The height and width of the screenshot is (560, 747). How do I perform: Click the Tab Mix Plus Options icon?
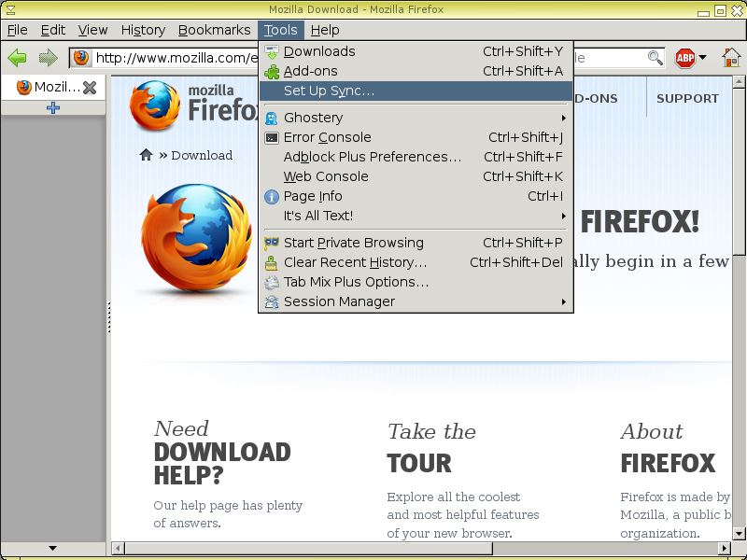[272, 283]
